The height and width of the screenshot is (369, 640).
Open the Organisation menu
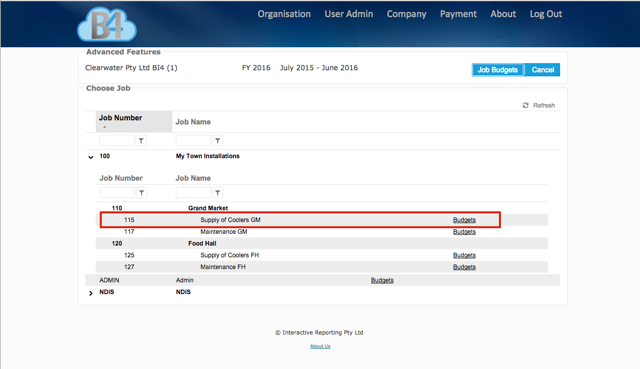click(284, 14)
